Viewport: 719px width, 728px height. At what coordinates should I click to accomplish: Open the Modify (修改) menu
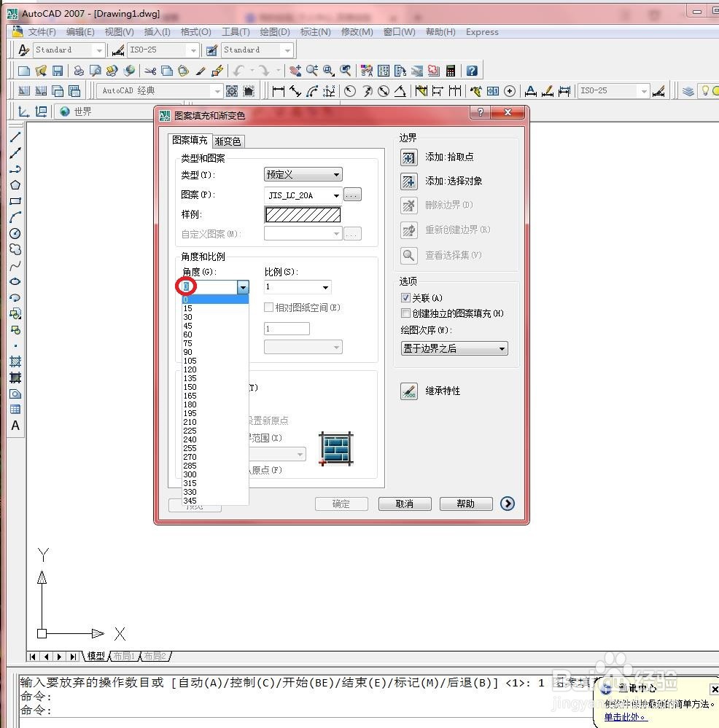tap(357, 32)
